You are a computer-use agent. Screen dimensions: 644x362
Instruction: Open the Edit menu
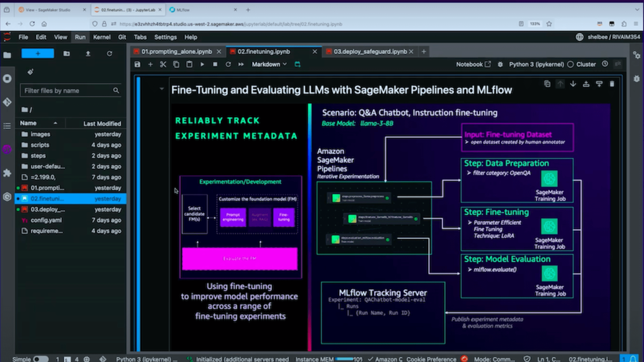click(x=41, y=37)
